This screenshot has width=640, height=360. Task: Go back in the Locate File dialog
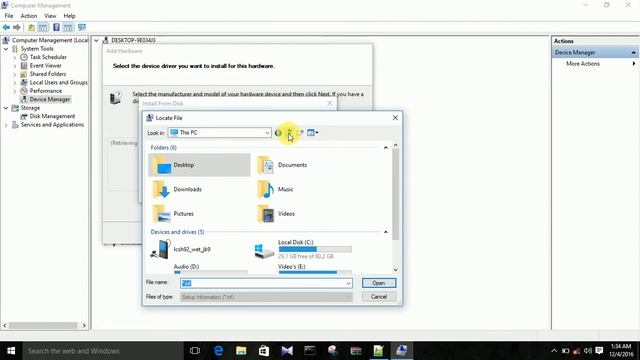tap(278, 133)
